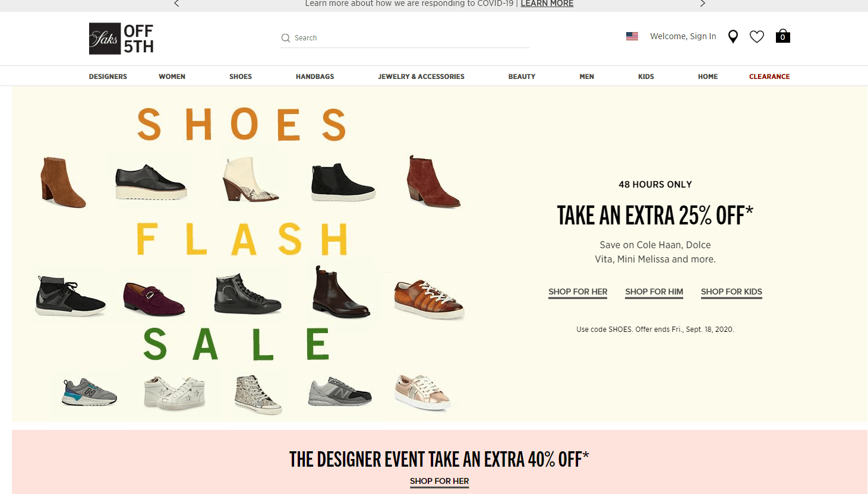Screen dimensions: 868x494
Task: Click the gray and black New Balance sneaker
Action: (340, 392)
